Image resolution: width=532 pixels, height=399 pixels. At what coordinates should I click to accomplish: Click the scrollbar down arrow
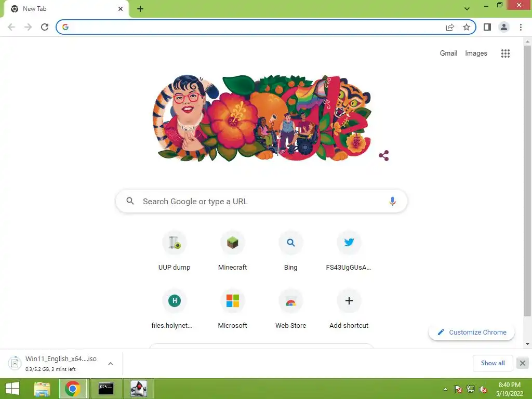click(527, 344)
